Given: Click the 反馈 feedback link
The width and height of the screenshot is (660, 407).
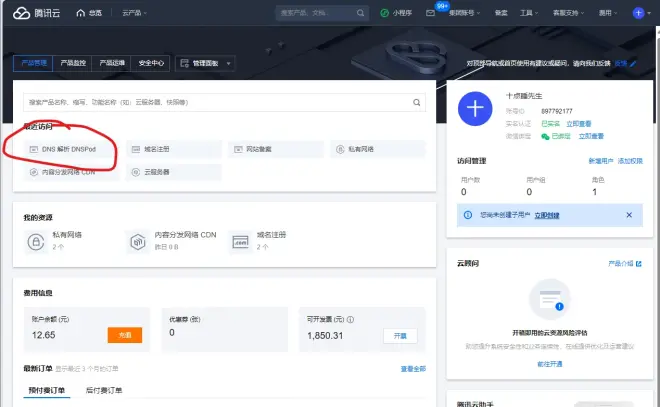Looking at the screenshot, I should 620,64.
